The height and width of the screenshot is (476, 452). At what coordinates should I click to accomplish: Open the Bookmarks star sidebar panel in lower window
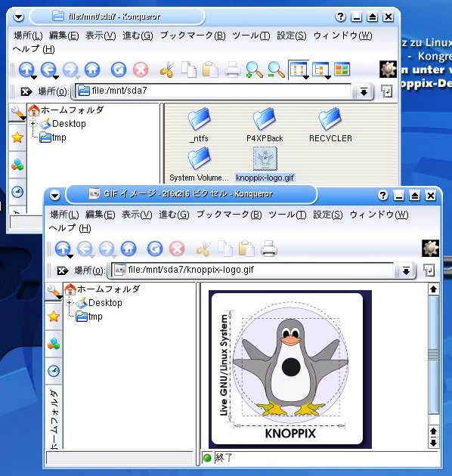click(54, 317)
